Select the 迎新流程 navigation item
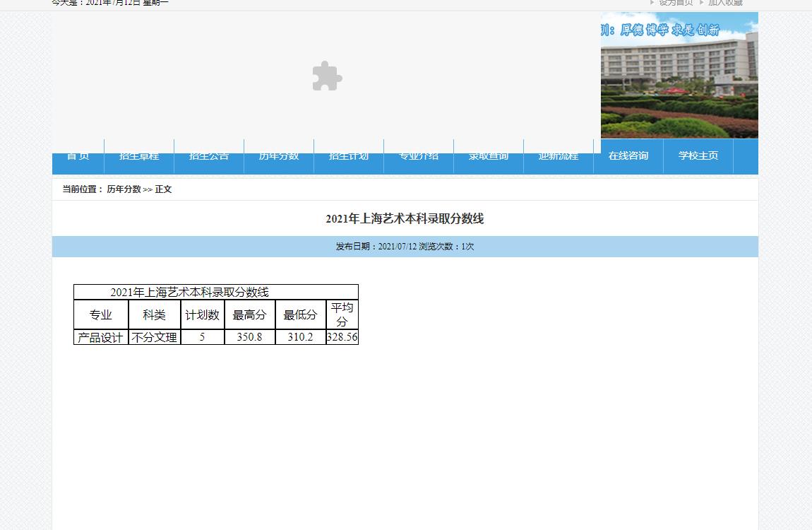 click(x=559, y=157)
